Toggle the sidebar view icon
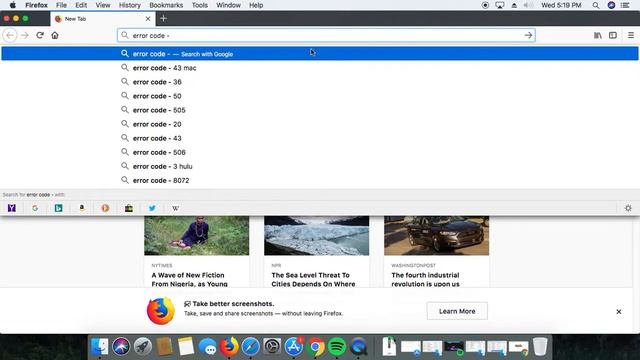Viewport: 640px width, 360px height. tap(613, 36)
